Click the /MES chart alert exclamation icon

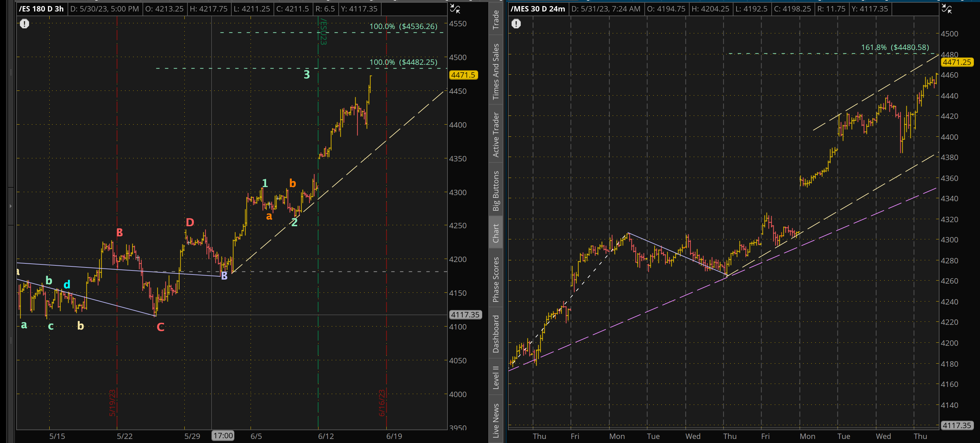pyautogui.click(x=516, y=24)
